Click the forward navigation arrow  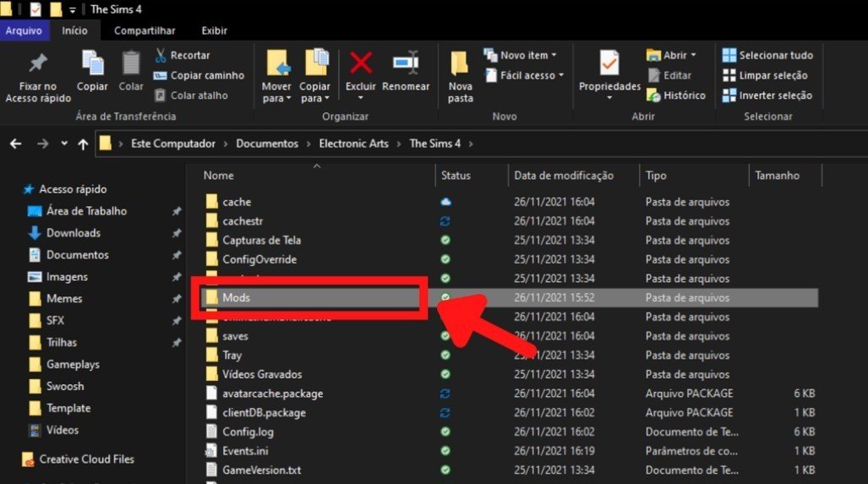42,144
